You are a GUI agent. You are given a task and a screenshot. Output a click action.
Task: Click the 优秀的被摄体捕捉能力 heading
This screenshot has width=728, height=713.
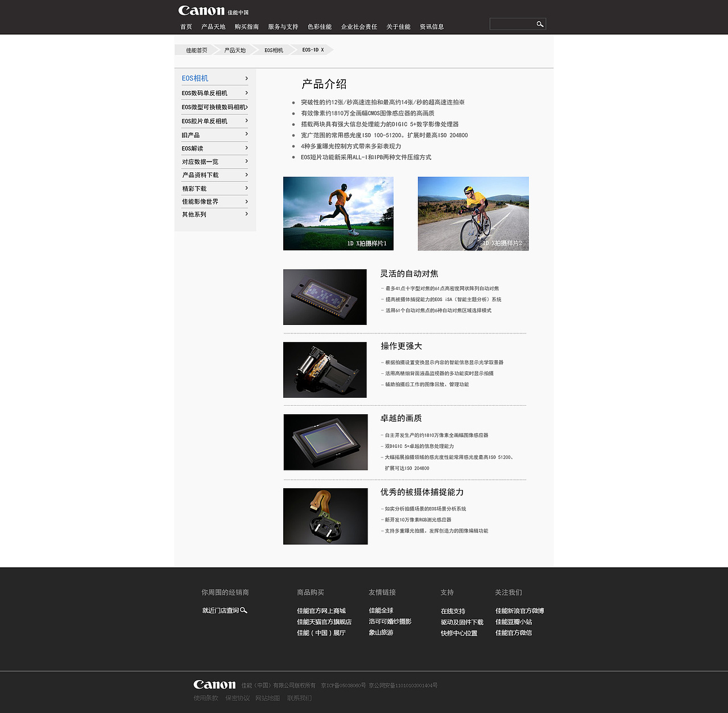[x=422, y=492]
